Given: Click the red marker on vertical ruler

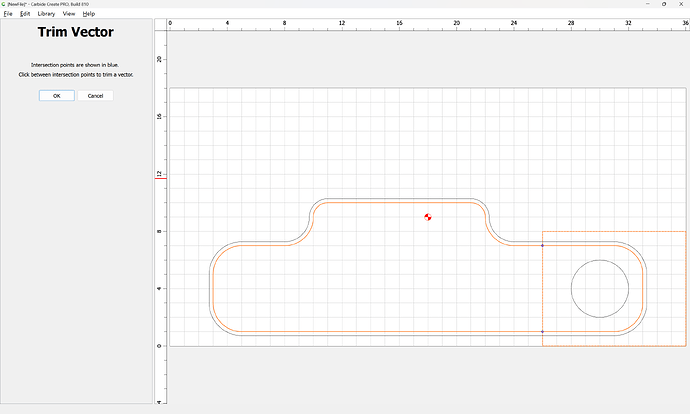Looking at the screenshot, I should (x=161, y=178).
